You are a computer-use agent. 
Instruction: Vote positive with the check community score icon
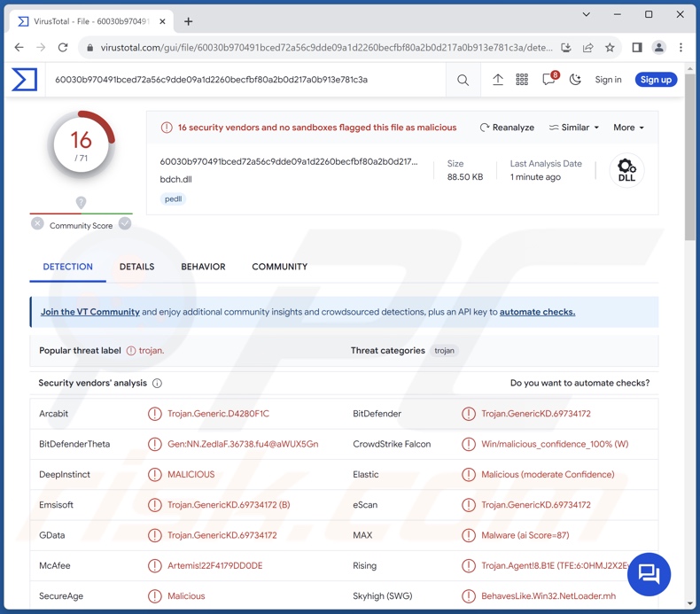pyautogui.click(x=125, y=223)
